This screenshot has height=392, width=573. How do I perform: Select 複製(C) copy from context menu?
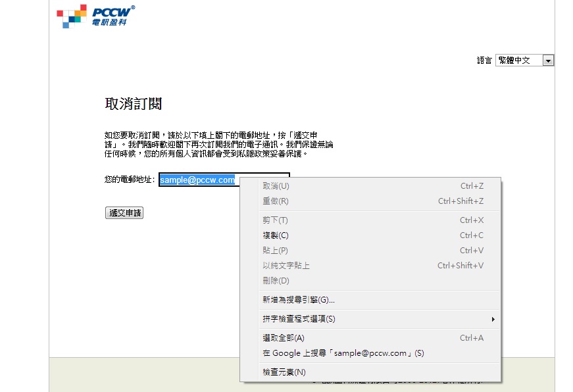click(x=275, y=235)
